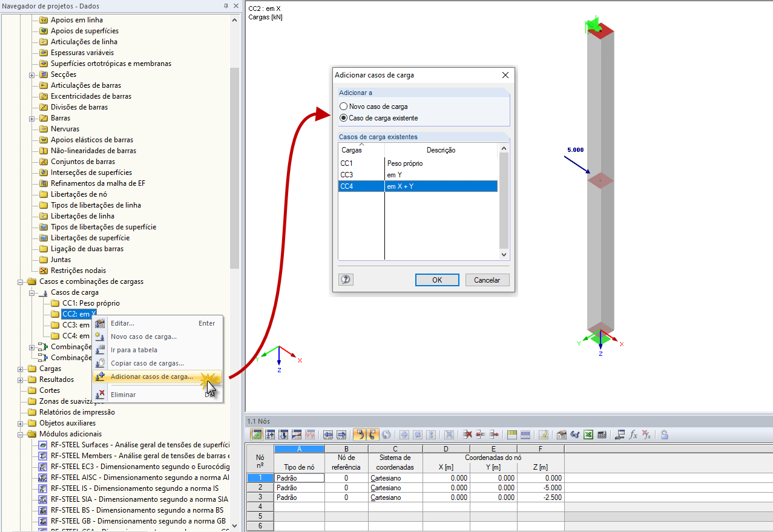Screen dimensions: 773x532
Task: Click the fx icon with the red cross
Action: [646, 435]
